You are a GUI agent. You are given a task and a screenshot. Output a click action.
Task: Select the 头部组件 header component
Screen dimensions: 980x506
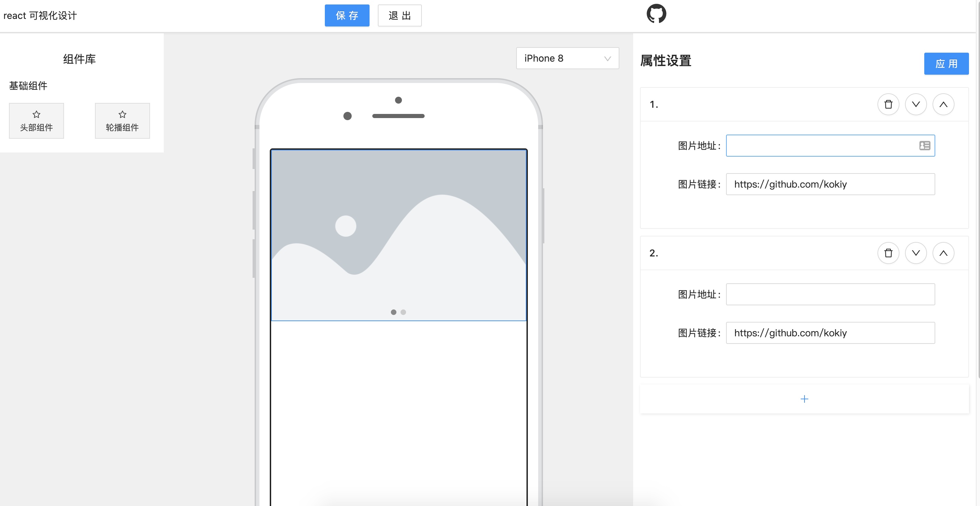click(x=36, y=120)
